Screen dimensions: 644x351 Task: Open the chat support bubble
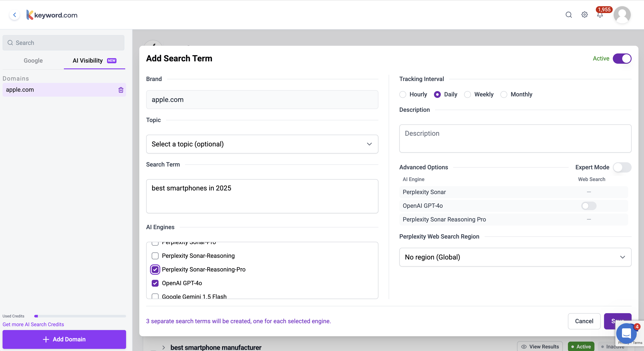626,333
